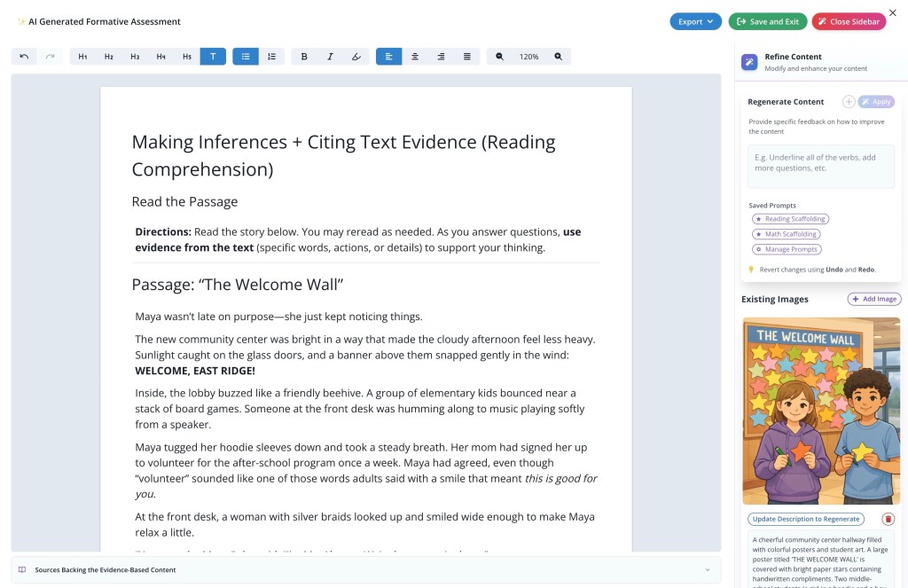
Task: Delete the existing image with trash icon
Action: click(888, 519)
